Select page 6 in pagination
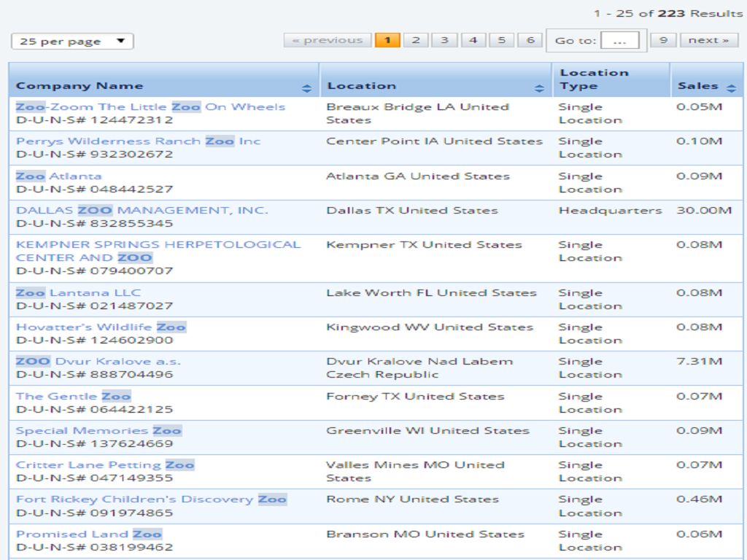Viewport: 747px width, 560px height. tap(530, 40)
